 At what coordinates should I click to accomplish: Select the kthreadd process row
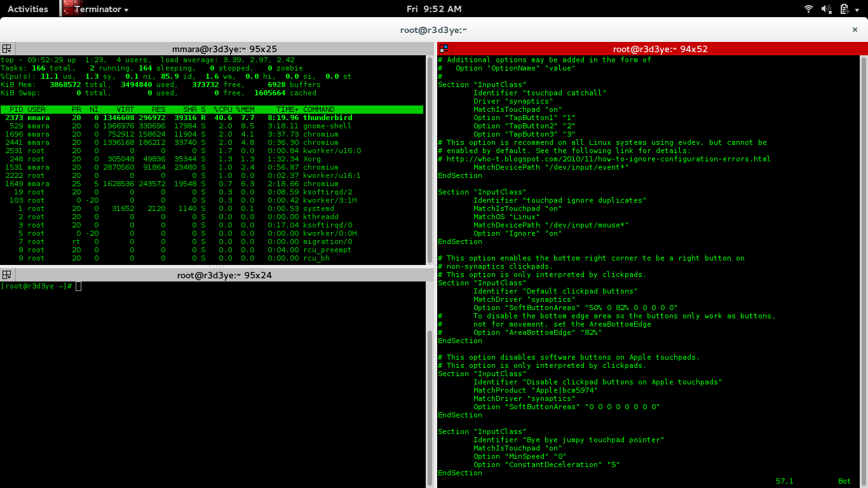point(212,217)
